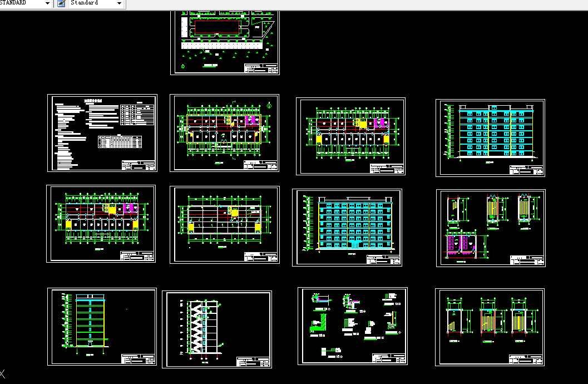Open the STANDARD style dropdown arrow
588x384 pixels.
47,3
